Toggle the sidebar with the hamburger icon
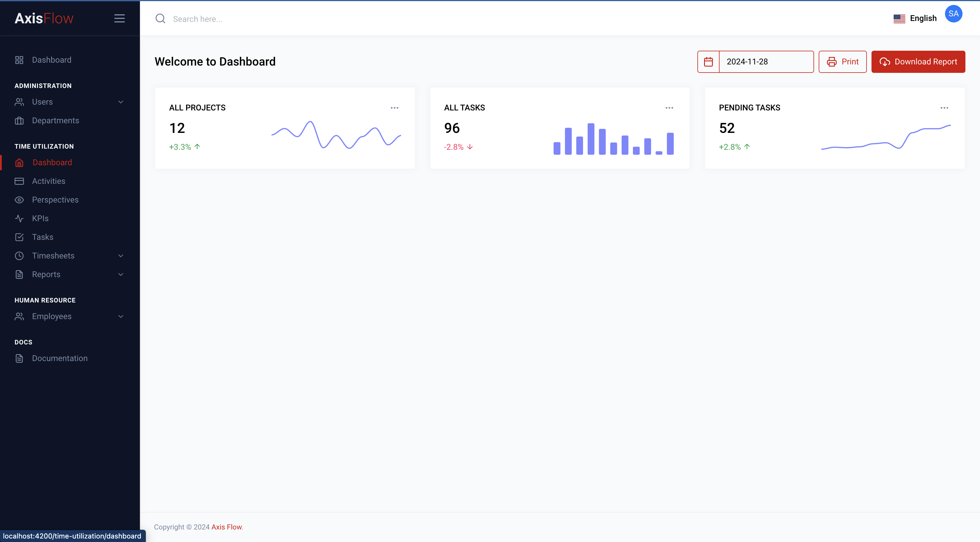Image resolution: width=980 pixels, height=542 pixels. pos(120,18)
